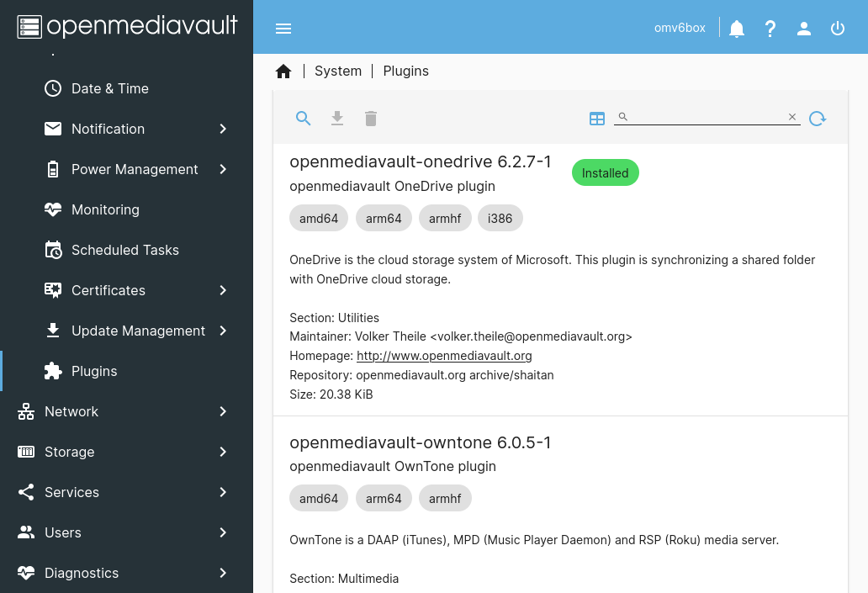This screenshot has height=593, width=868.
Task: Open the notifications bell
Action: pos(736,29)
